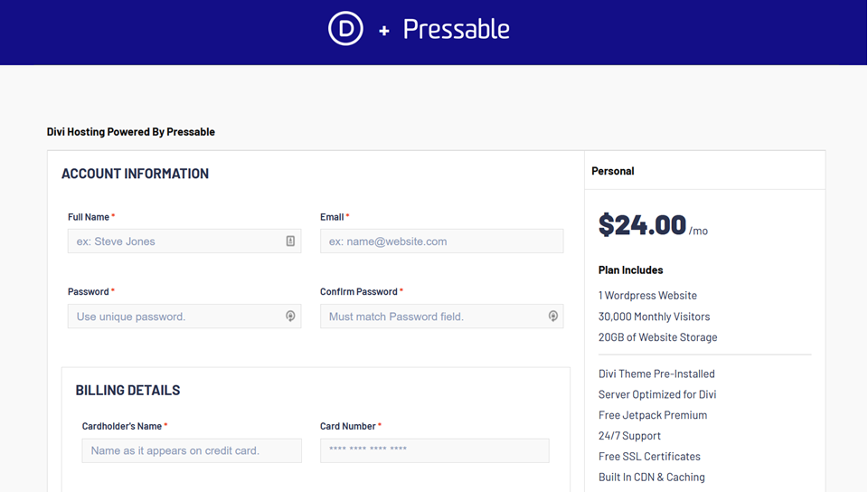Image resolution: width=868 pixels, height=492 pixels.
Task: Click the key icon in the Password field
Action: [x=290, y=317]
